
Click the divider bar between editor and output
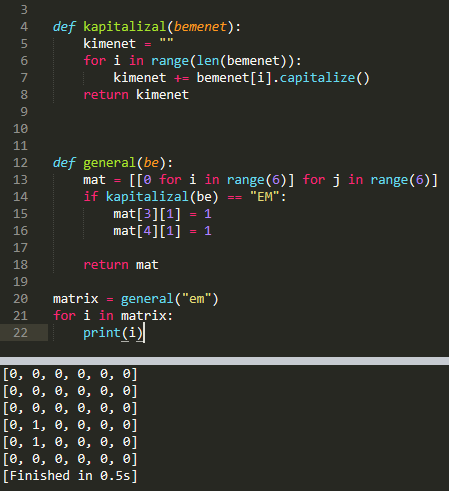point(224,361)
